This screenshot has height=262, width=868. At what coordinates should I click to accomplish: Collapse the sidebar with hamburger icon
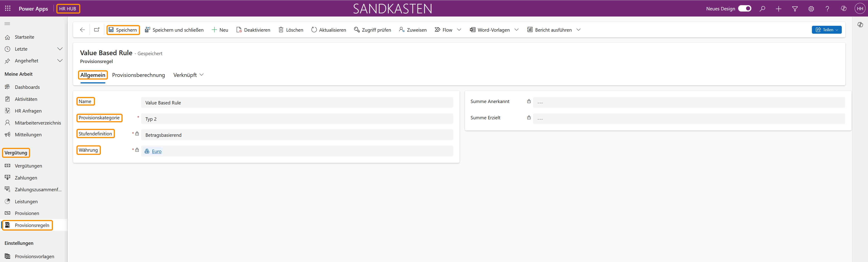[x=7, y=24]
